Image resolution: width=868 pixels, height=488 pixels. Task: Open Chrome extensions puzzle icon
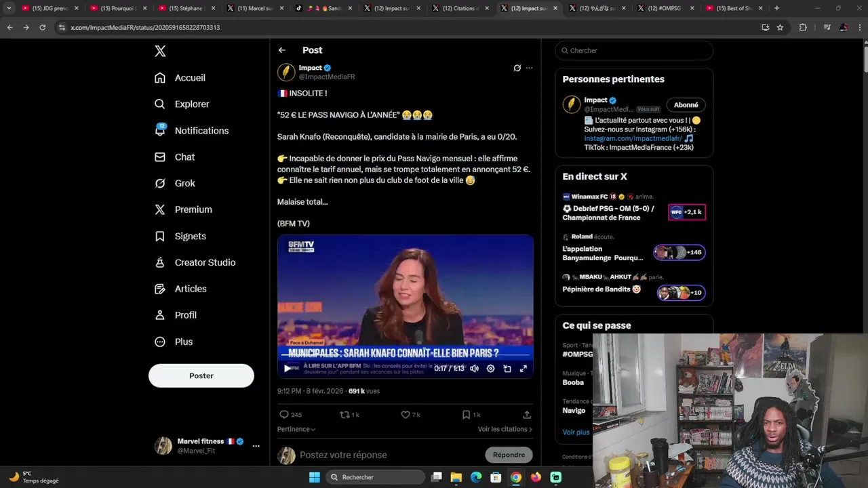coord(803,27)
